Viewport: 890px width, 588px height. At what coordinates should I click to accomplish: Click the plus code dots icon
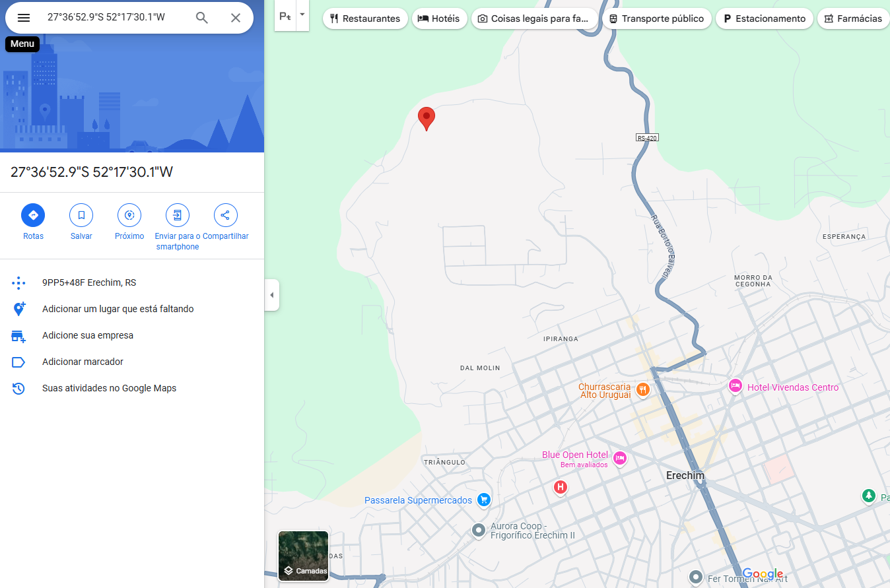[x=18, y=283]
